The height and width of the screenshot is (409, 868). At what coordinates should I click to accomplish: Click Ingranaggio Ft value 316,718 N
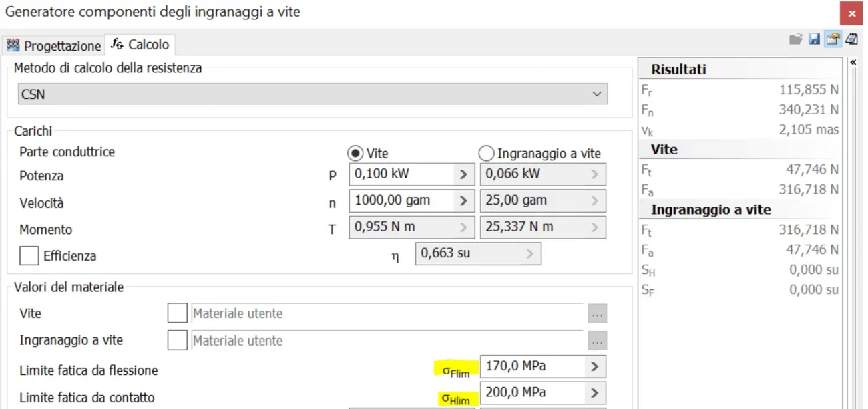click(x=809, y=230)
